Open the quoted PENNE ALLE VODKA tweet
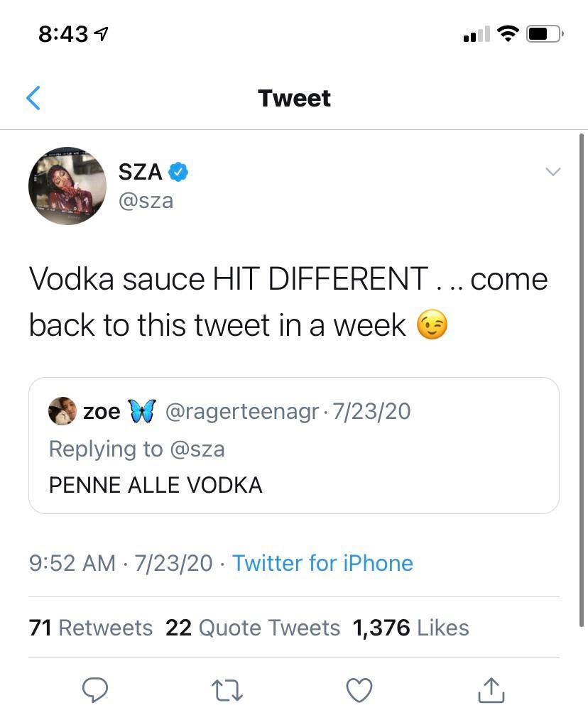 [x=293, y=485]
